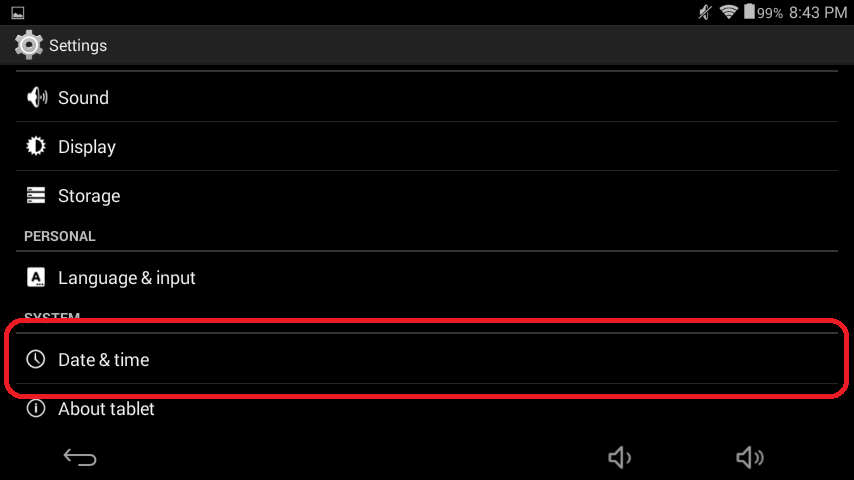The image size is (854, 480).
Task: Tap the Date & time clock icon
Action: coord(36,359)
